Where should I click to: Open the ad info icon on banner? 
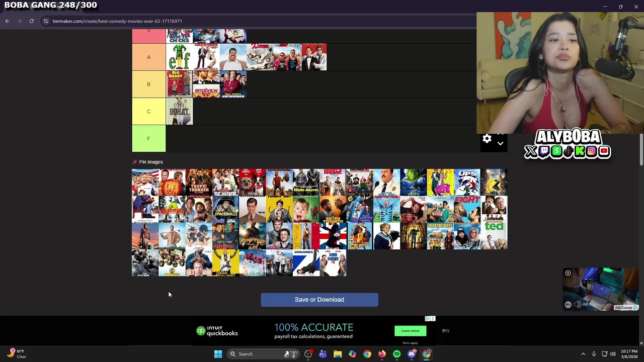coord(428,318)
